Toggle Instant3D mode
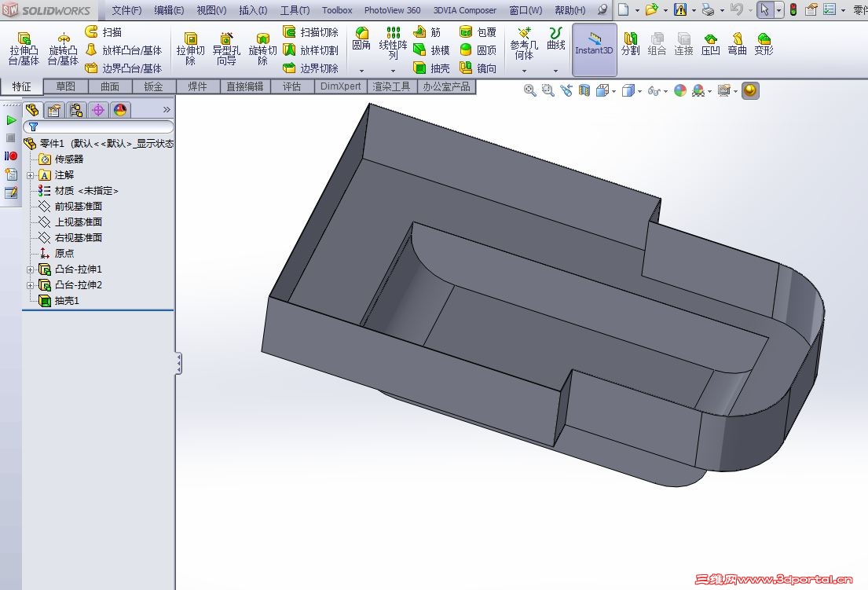 (594, 49)
